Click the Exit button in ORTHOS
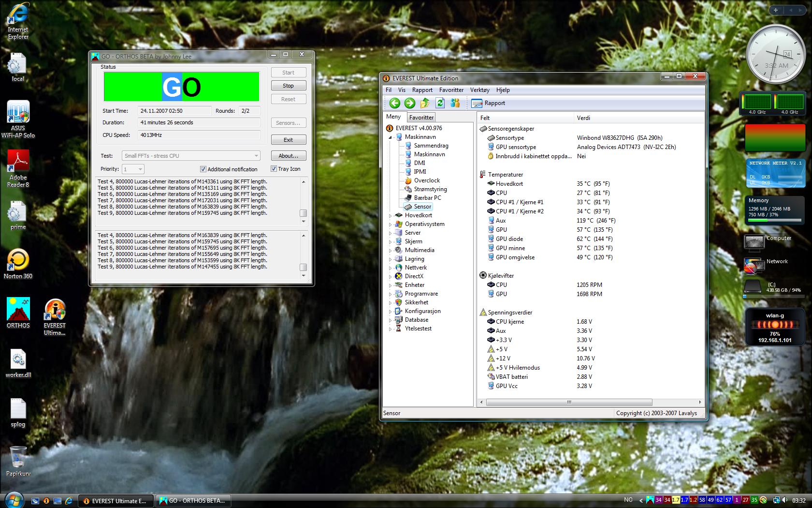The image size is (812, 508). click(x=288, y=140)
